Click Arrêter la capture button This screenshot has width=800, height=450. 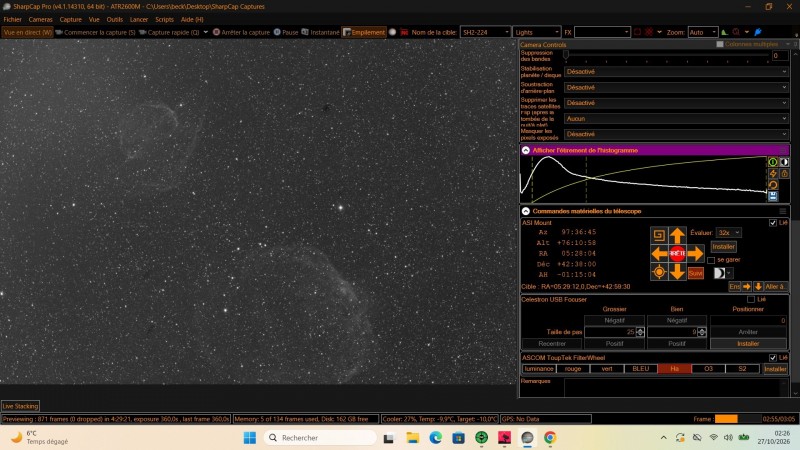tap(241, 32)
